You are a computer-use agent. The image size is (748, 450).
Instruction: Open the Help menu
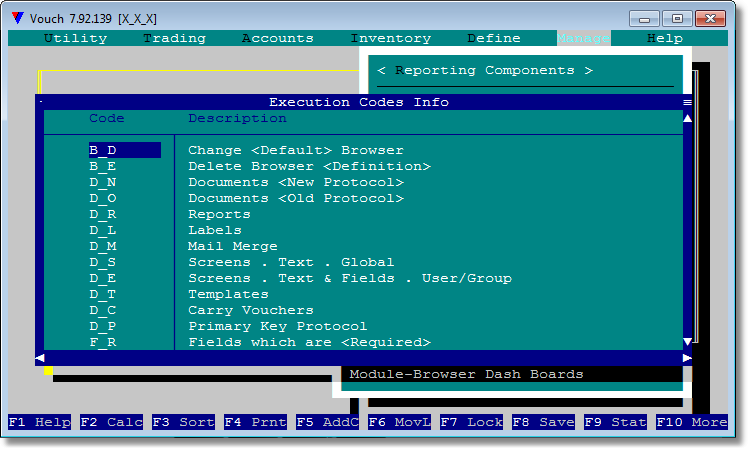pos(665,38)
